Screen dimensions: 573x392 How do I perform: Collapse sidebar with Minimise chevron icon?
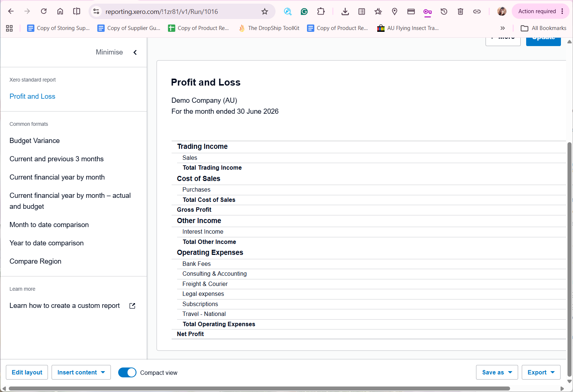[135, 52]
